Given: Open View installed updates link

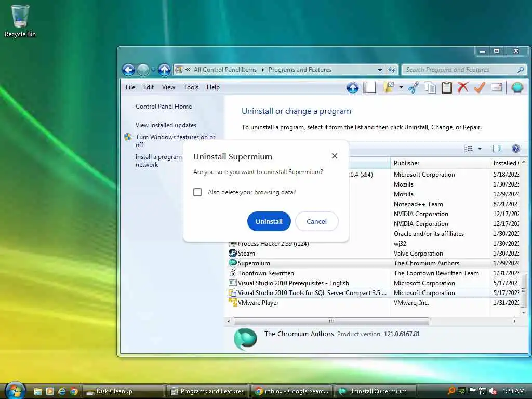Looking at the screenshot, I should (x=166, y=125).
